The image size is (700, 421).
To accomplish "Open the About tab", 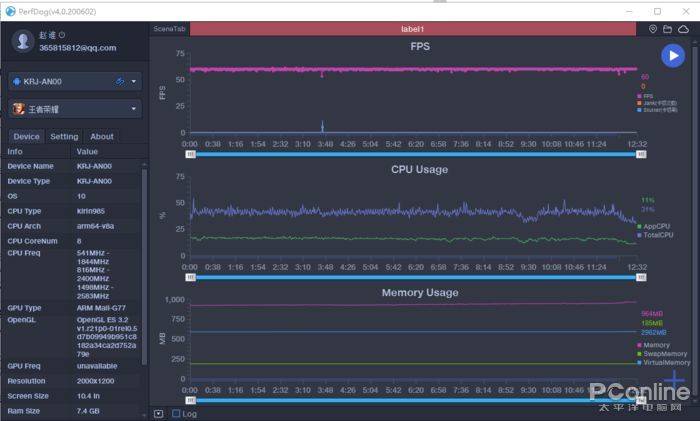I will pos(102,136).
